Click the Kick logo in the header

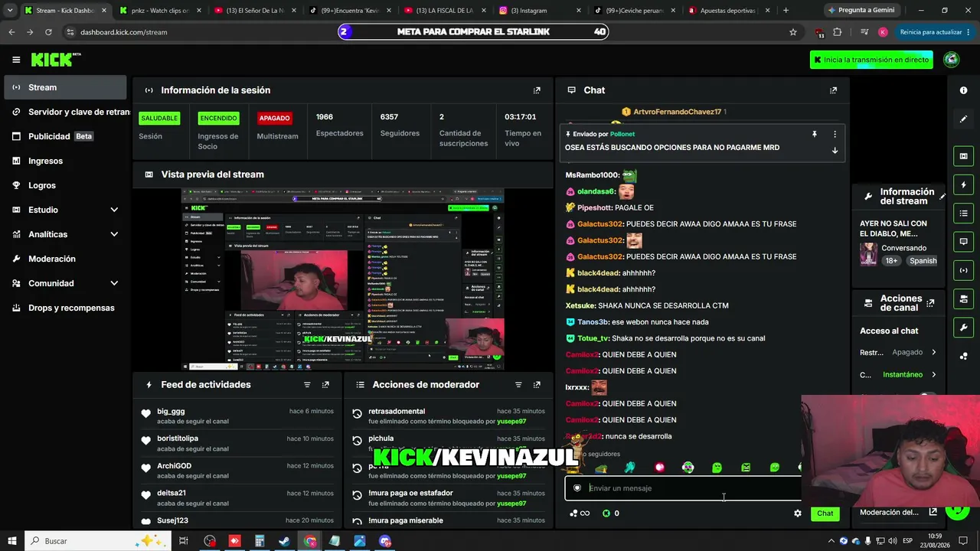(x=55, y=60)
